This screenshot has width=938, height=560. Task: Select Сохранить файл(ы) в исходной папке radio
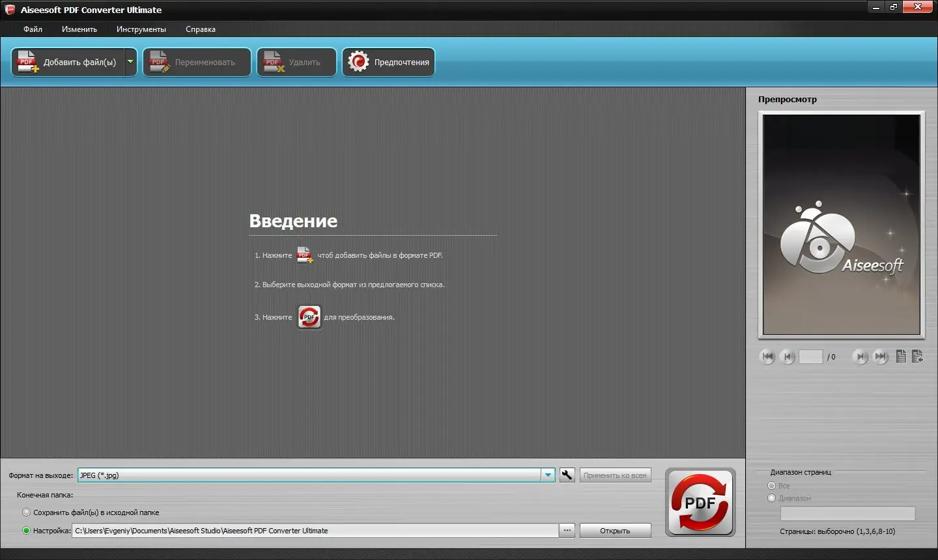(27, 512)
